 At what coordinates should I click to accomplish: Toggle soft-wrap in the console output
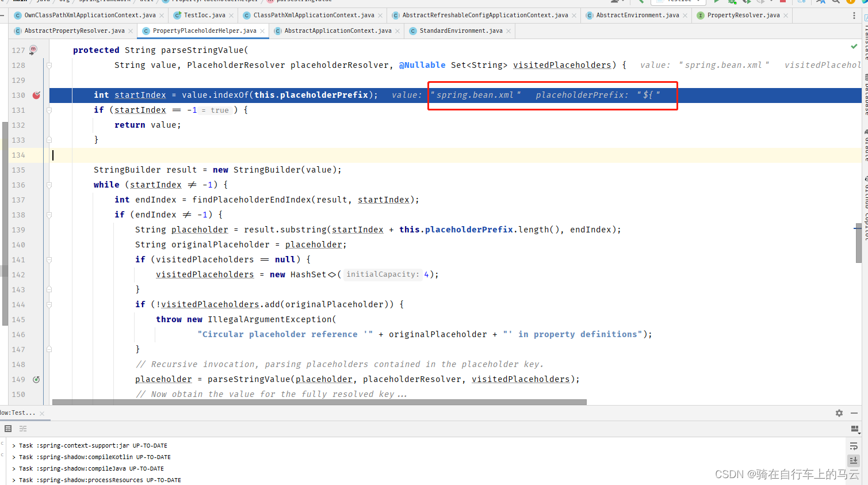click(854, 446)
